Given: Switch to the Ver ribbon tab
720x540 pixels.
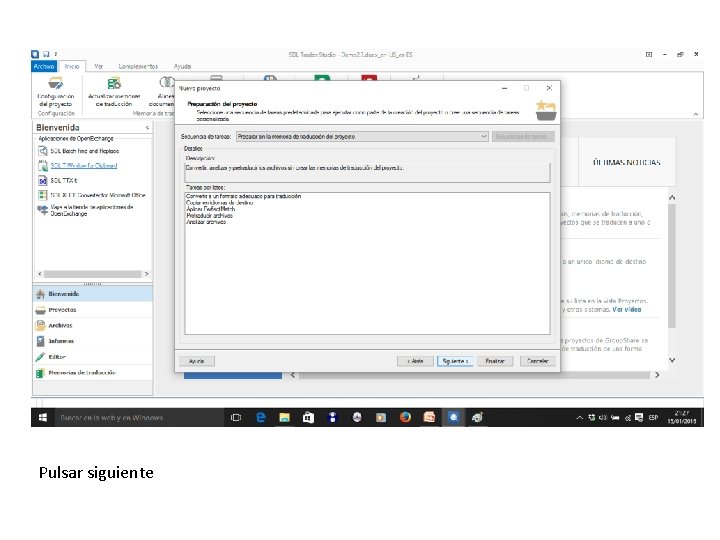Looking at the screenshot, I should pos(99,67).
